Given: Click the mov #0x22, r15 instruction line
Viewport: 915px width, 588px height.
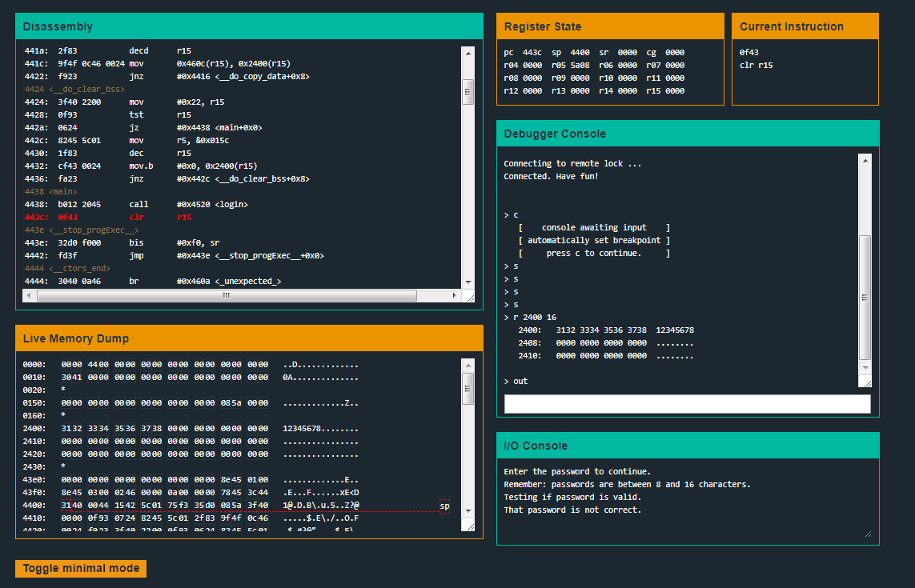Looking at the screenshot, I should pyautogui.click(x=124, y=102).
